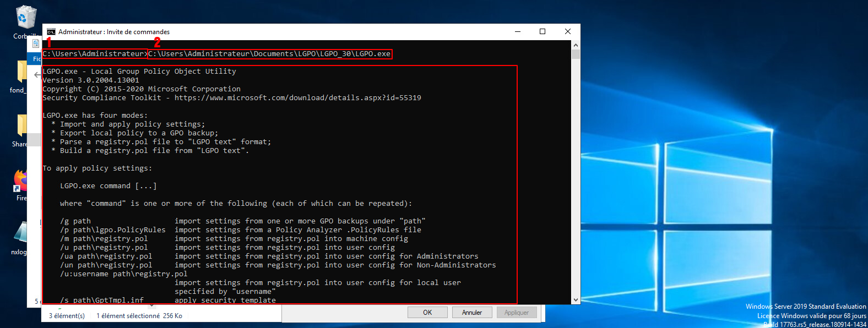Viewport: 868px width, 328px height.
Task: Click the back arrow in Explorer window
Action: pyautogui.click(x=37, y=74)
